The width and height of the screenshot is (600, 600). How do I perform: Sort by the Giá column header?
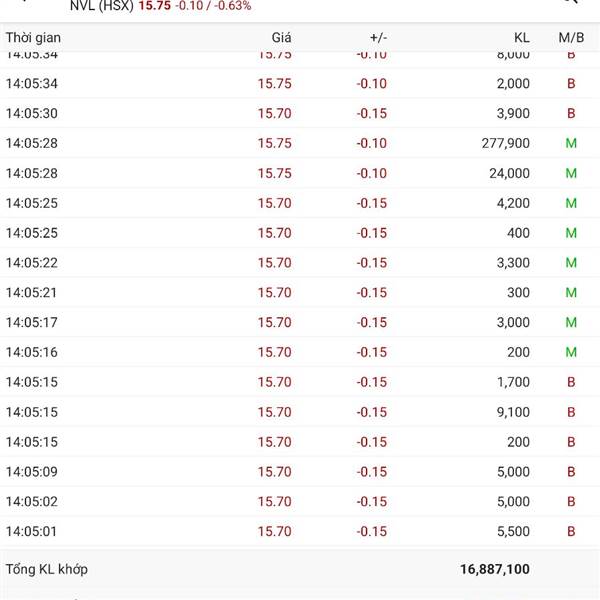point(281,37)
